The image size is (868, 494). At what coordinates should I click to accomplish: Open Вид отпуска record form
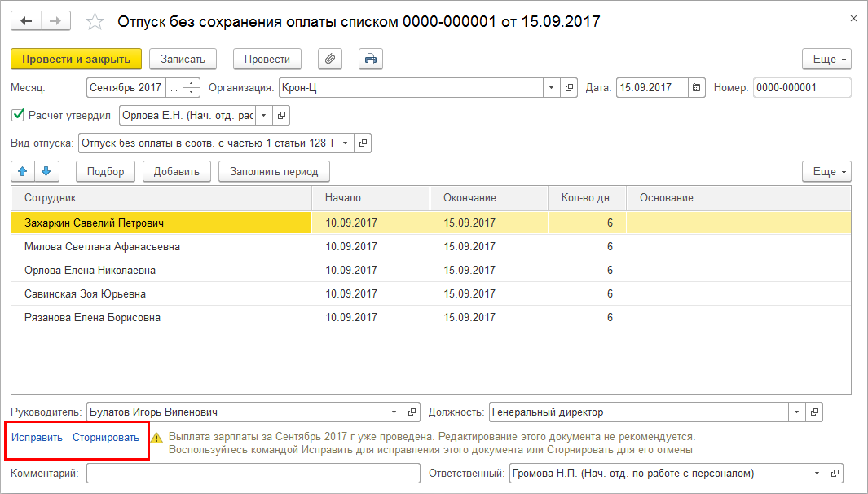coord(363,143)
